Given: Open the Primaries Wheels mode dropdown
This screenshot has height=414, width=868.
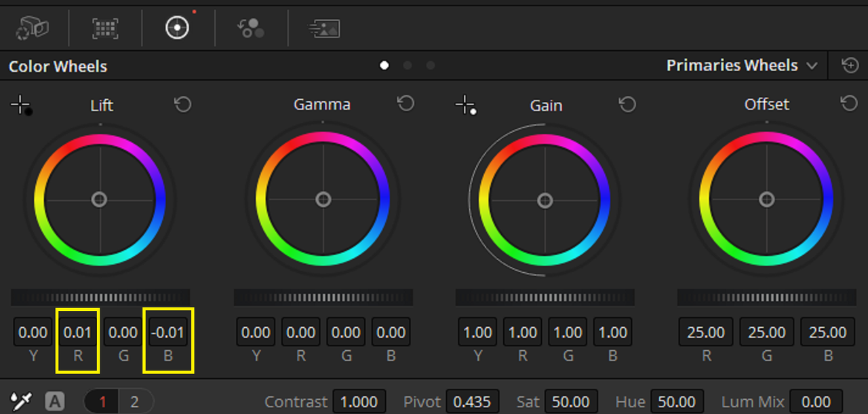Looking at the screenshot, I should [742, 66].
